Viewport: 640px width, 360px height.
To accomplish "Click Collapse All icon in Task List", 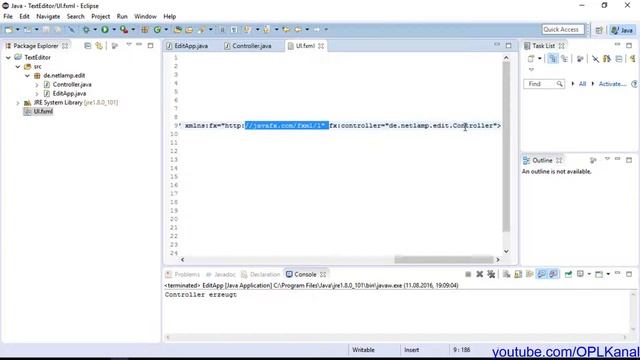I will pyautogui.click(x=619, y=59).
